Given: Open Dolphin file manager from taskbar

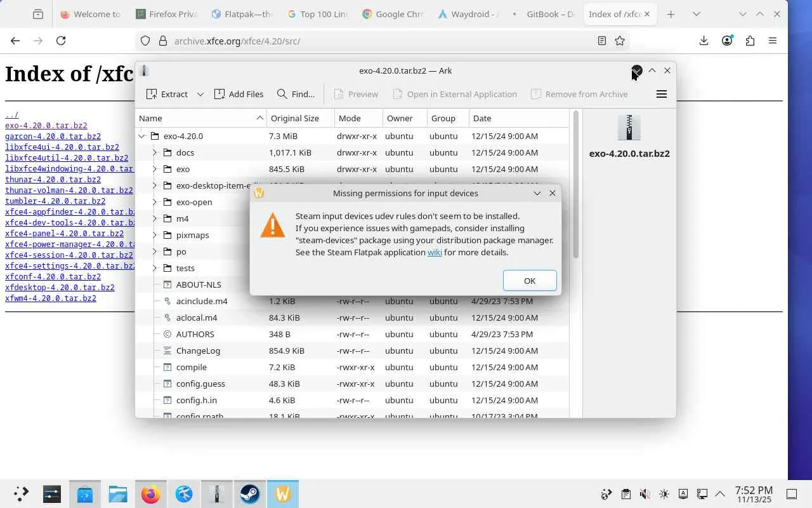Looking at the screenshot, I should [x=118, y=493].
